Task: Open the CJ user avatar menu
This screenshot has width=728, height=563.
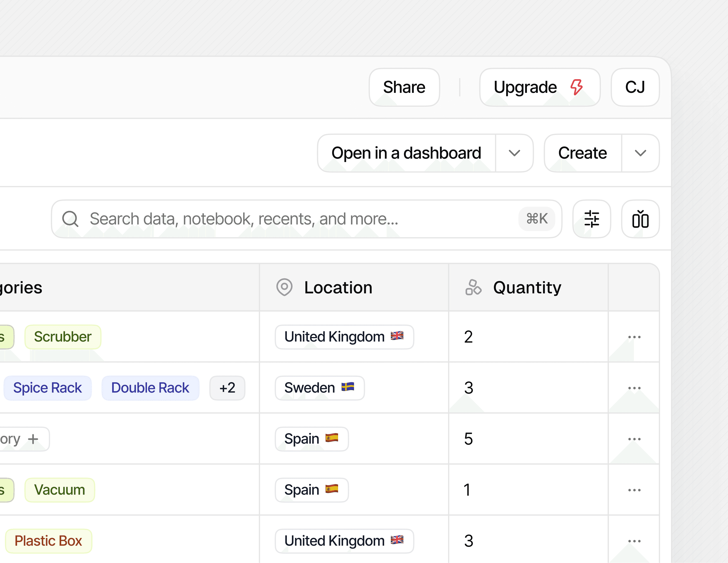Action: (x=635, y=87)
